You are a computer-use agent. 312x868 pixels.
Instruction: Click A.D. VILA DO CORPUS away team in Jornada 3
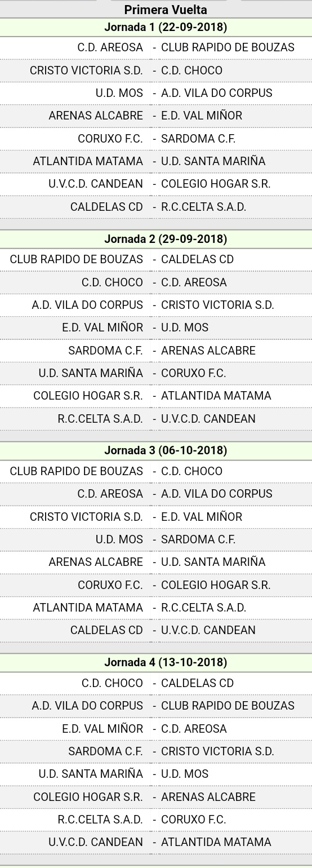(x=217, y=494)
